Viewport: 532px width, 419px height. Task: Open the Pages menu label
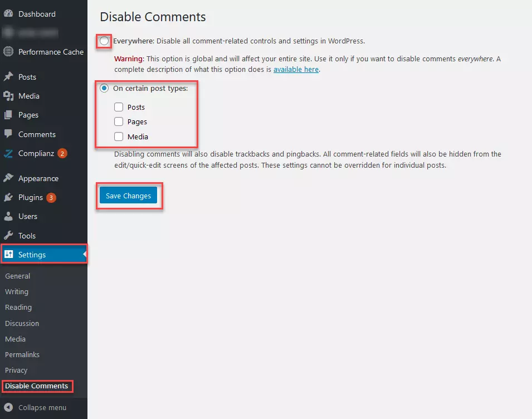[x=28, y=115]
